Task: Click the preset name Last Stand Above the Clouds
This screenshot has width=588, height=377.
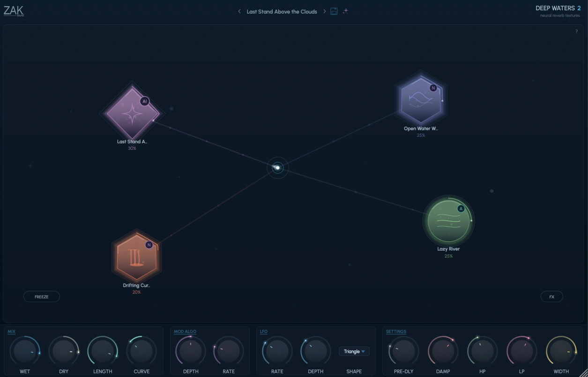Action: 282,11
